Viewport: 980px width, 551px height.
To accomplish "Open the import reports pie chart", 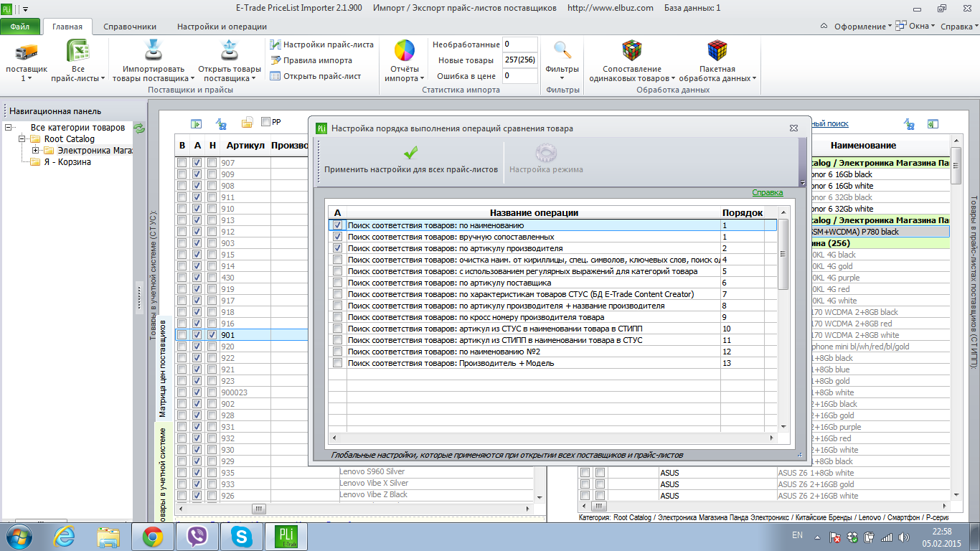I will (404, 52).
